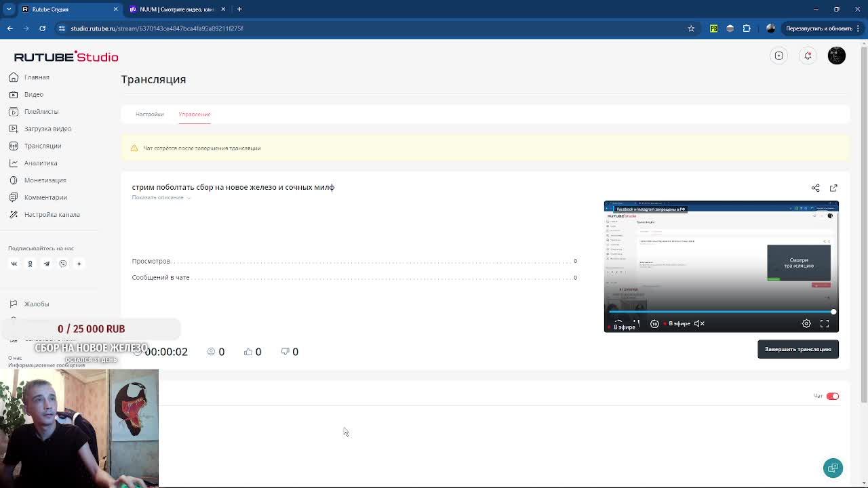Open the browser tab search dropdown
Viewport: 868px width, 488px height.
coord(9,9)
